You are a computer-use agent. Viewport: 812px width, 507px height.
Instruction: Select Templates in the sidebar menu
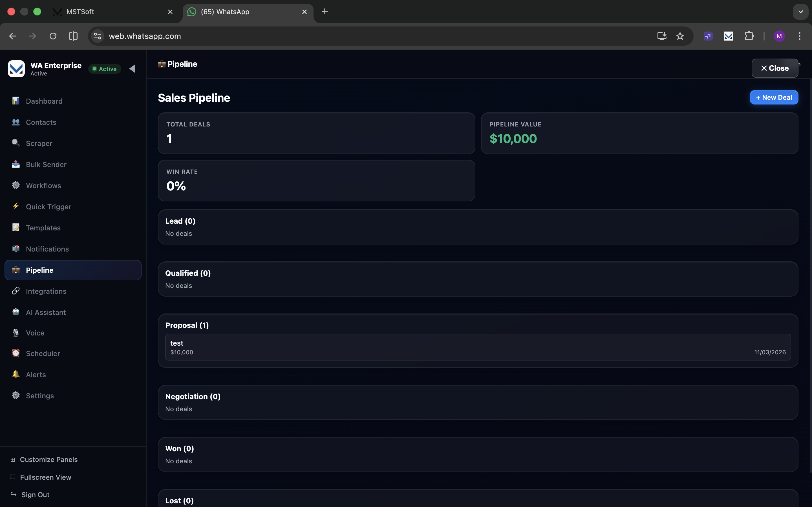[43, 228]
